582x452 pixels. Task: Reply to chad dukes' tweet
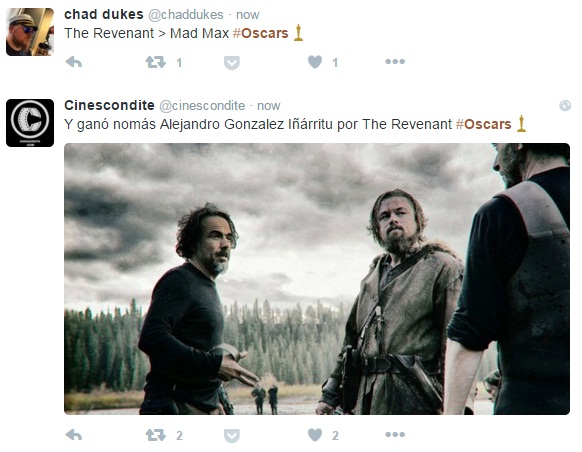74,62
